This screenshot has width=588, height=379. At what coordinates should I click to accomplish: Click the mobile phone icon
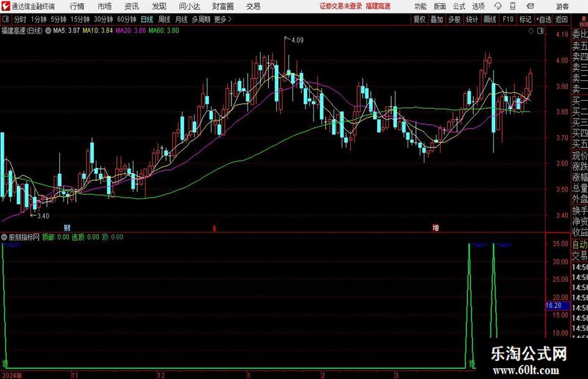513,6
